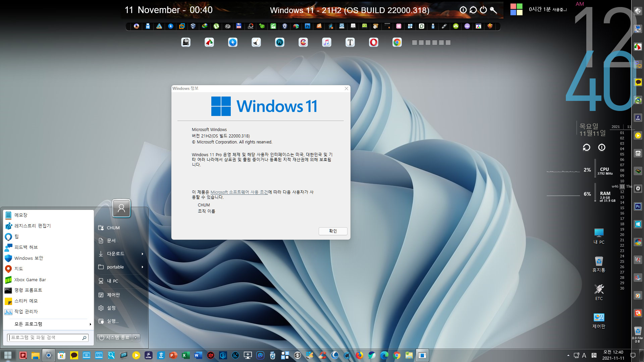The width and height of the screenshot is (644, 362).
Task: Click the 시스템 종료 button
Action: (x=115, y=338)
